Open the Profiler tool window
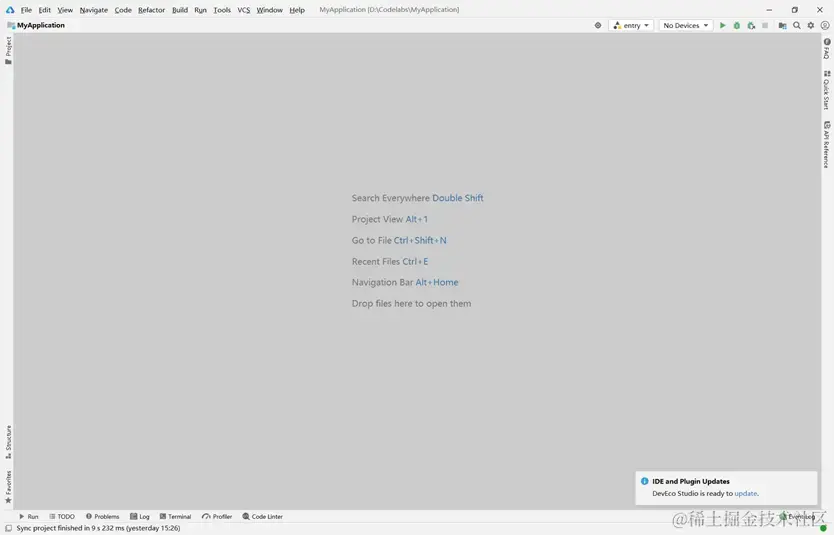 point(217,516)
